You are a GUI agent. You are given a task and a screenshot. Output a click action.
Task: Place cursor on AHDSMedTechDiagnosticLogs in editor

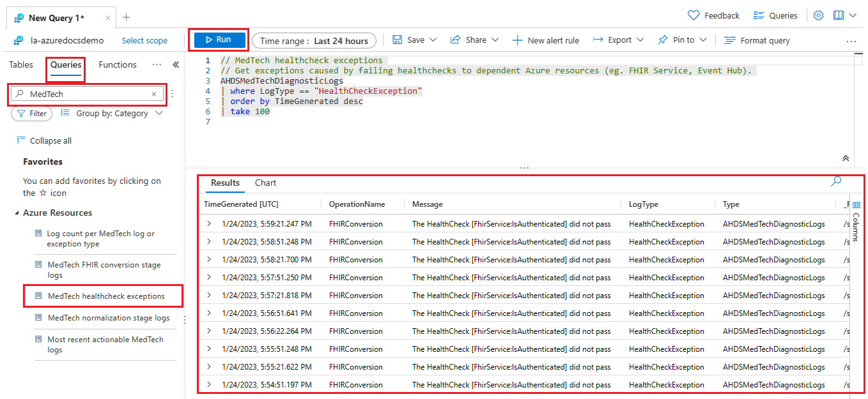[282, 81]
